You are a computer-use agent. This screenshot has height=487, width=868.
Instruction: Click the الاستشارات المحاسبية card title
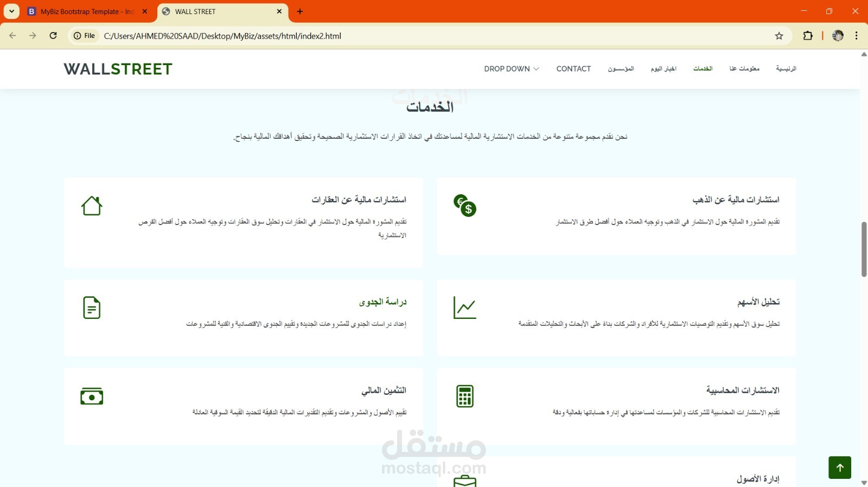743,390
